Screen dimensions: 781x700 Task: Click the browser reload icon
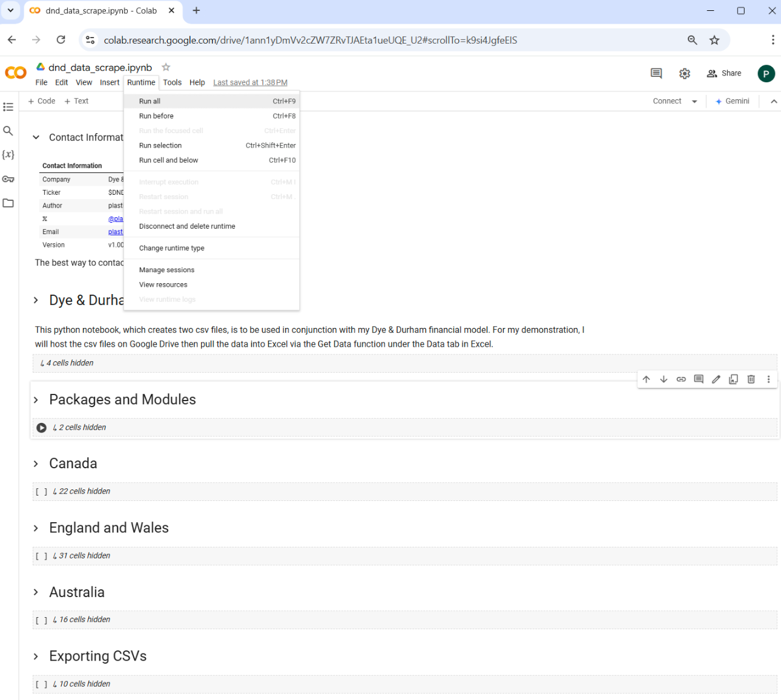coord(61,40)
